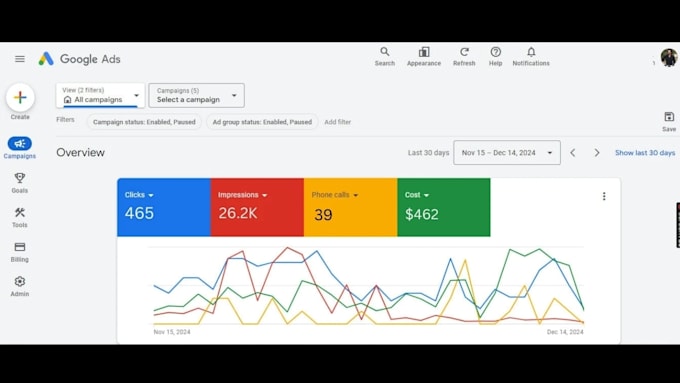This screenshot has height=383, width=680.
Task: Go to Campaigns in sidebar
Action: click(20, 148)
